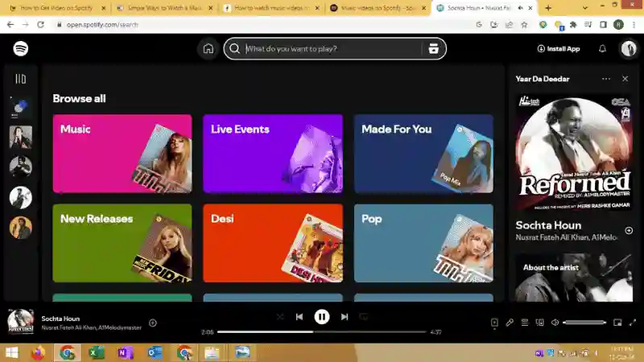
Task: Switch to 'How to Get Video on Spotify' tab
Action: pyautogui.click(x=56, y=8)
